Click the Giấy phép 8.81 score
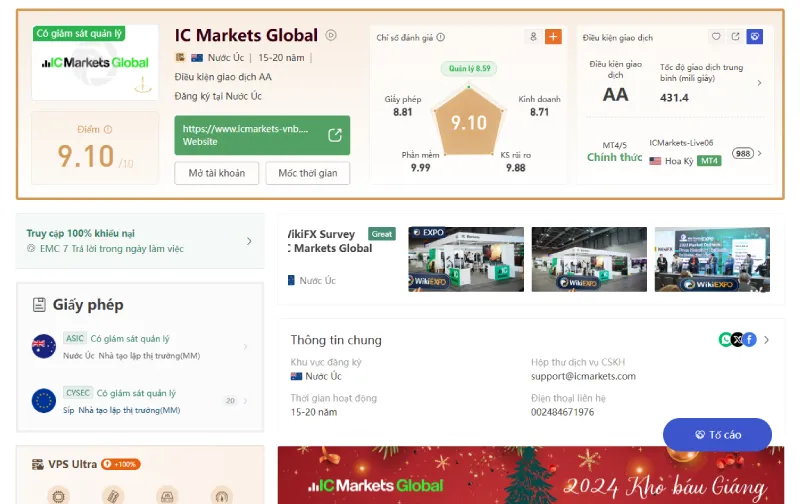Viewport: 800px width, 504px height. [403, 106]
